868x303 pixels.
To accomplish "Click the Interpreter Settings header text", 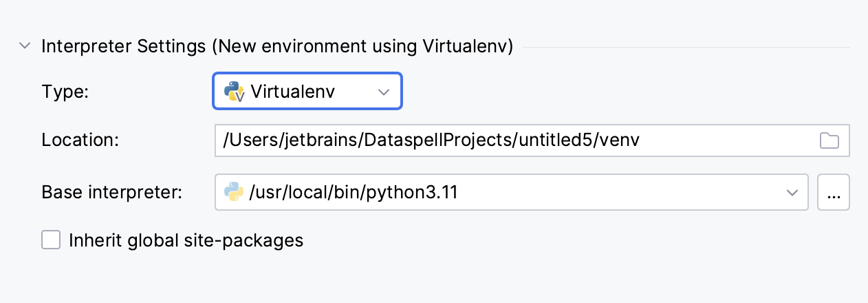I will (124, 47).
